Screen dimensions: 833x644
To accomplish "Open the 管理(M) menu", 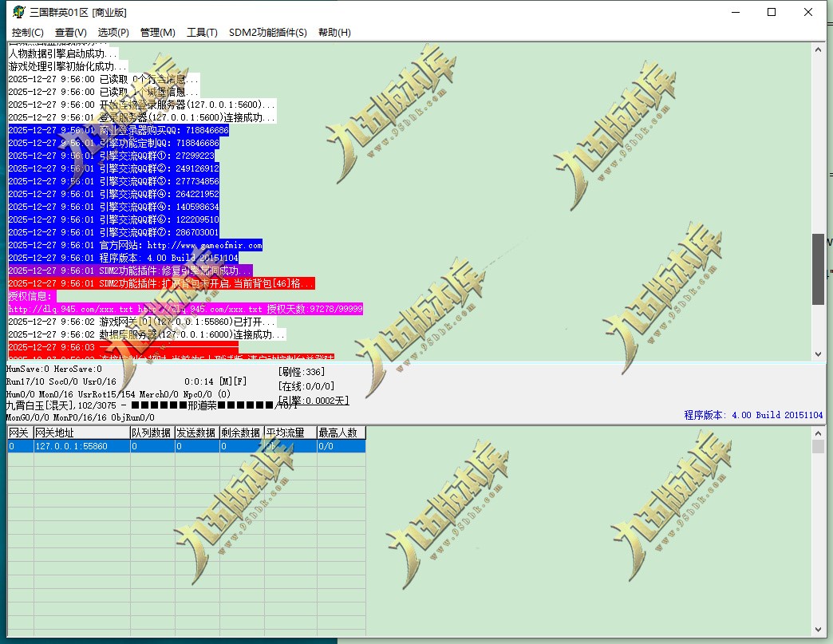I will click(158, 33).
